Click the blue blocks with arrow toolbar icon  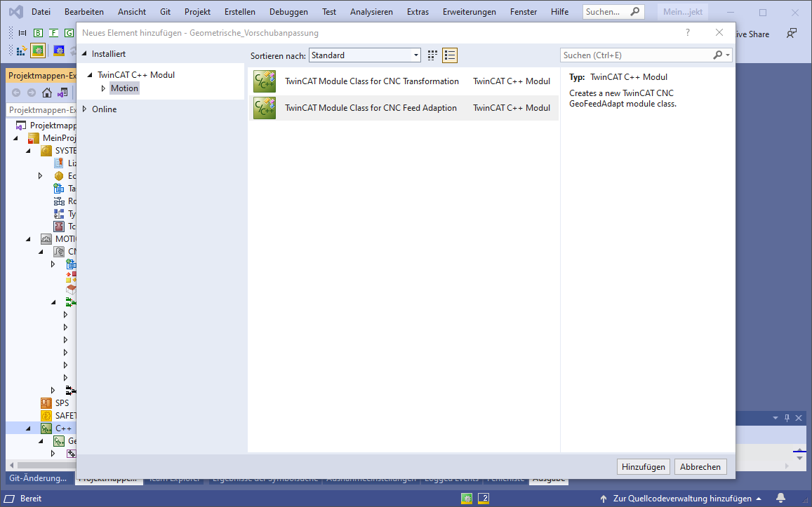tap(21, 50)
